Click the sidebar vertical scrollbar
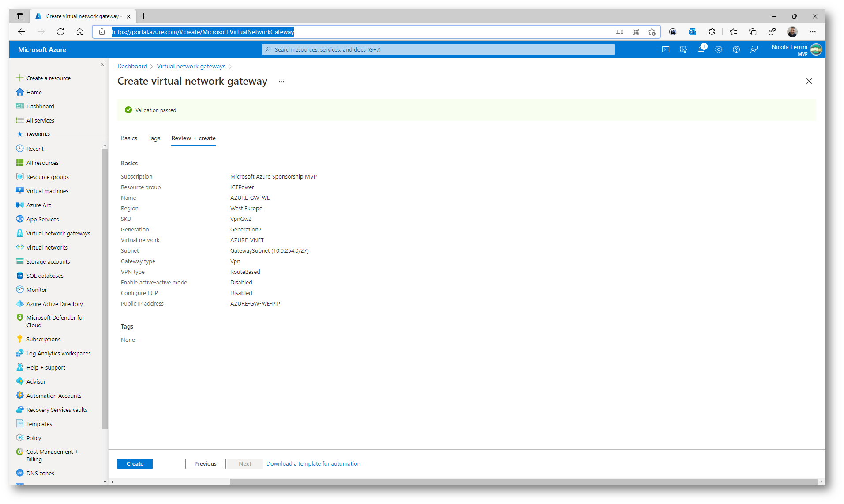Screen dimensions: 844x504 click(x=105, y=288)
